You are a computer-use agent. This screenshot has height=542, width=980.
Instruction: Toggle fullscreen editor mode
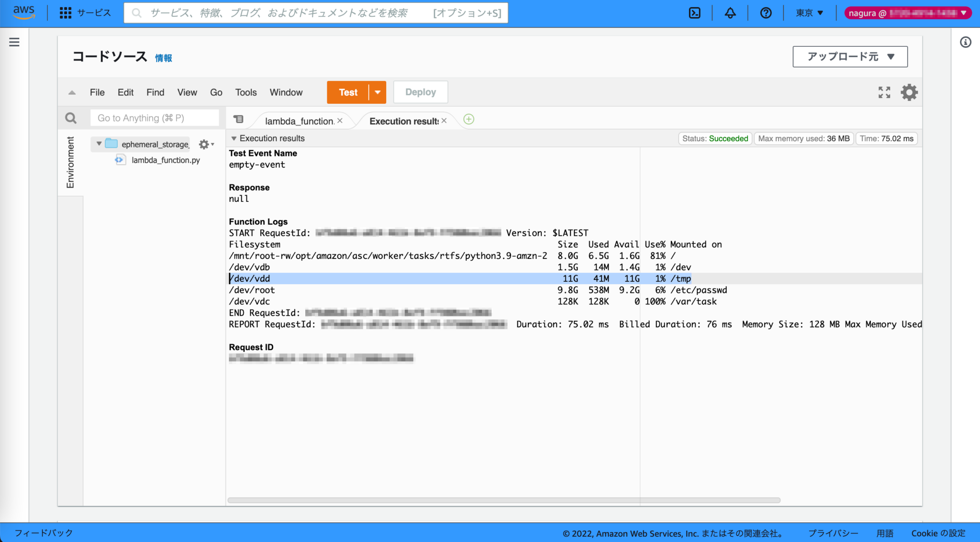click(884, 92)
